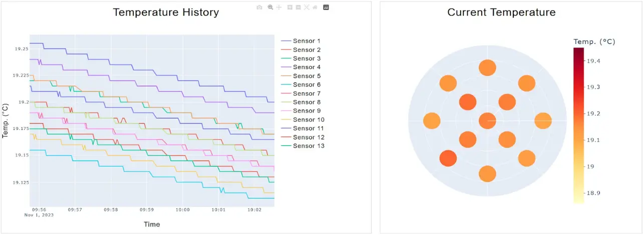Viewport: 644px width, 235px height.
Task: Open the Plotly logo icon link
Action: (326, 7)
